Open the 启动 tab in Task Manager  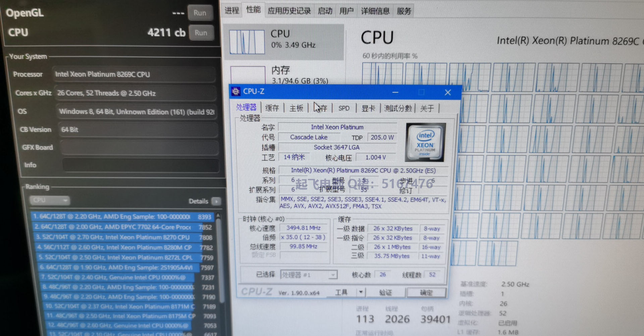pyautogui.click(x=325, y=11)
